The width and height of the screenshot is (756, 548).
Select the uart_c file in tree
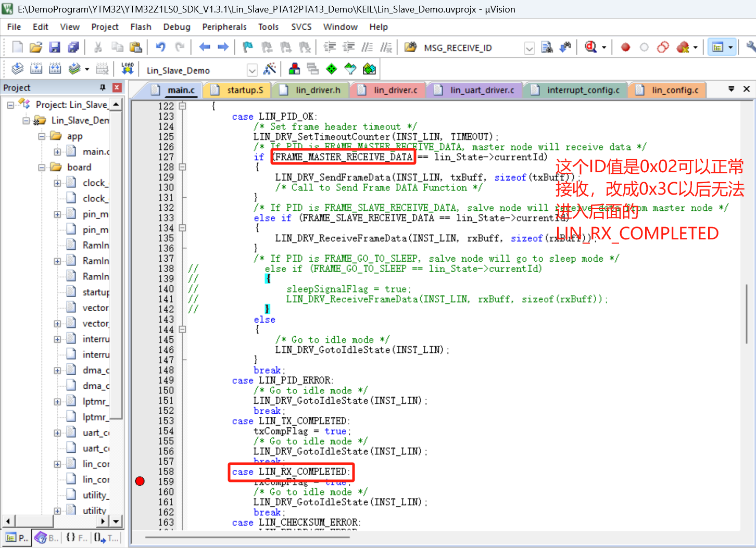[95, 432]
